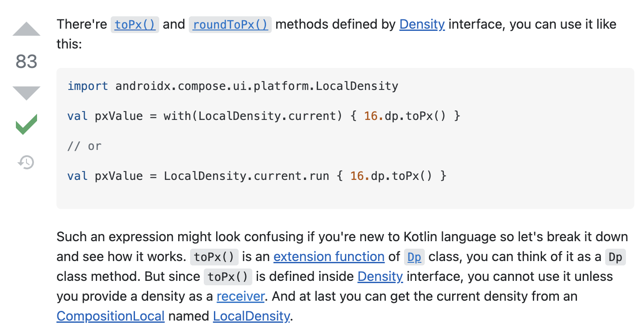Screen dimensions: 644x336
Task: Click the code line using LocalDensity.current.run
Action: (257, 176)
